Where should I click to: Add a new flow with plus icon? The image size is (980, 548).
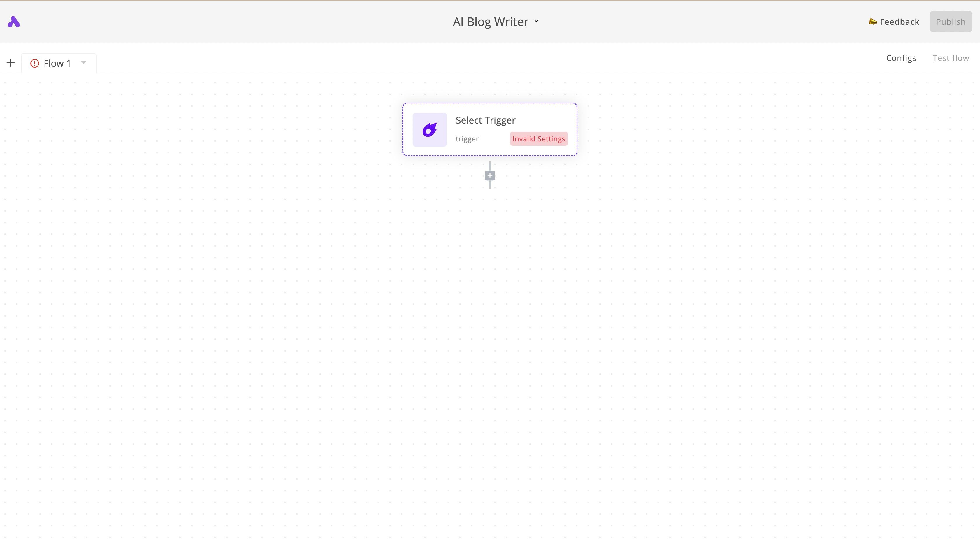[x=11, y=63]
